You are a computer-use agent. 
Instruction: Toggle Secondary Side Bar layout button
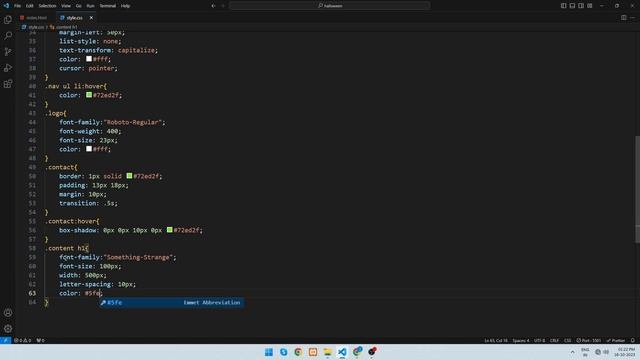coord(581,6)
